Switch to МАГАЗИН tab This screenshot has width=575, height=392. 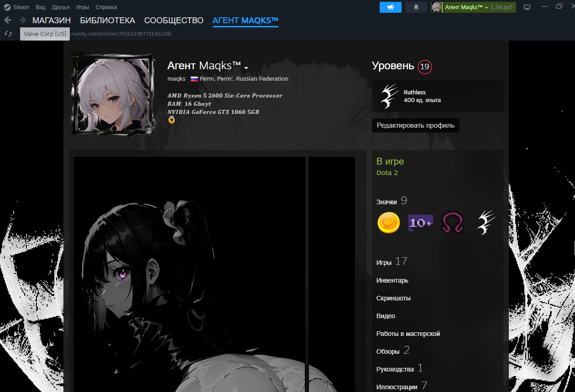pyautogui.click(x=52, y=21)
